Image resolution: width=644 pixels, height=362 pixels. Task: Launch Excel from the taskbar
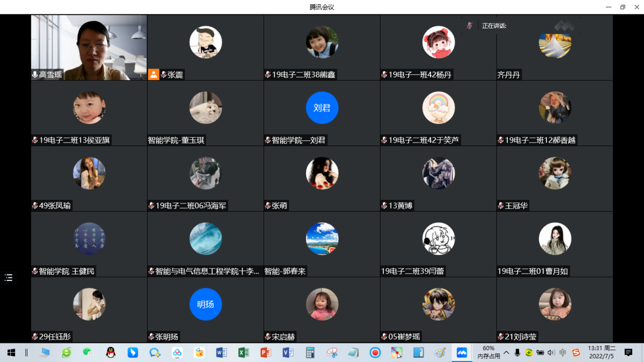tap(244, 353)
